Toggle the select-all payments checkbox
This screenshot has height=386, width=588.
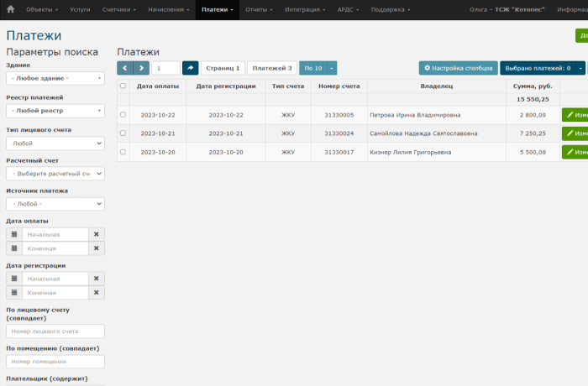pos(123,86)
